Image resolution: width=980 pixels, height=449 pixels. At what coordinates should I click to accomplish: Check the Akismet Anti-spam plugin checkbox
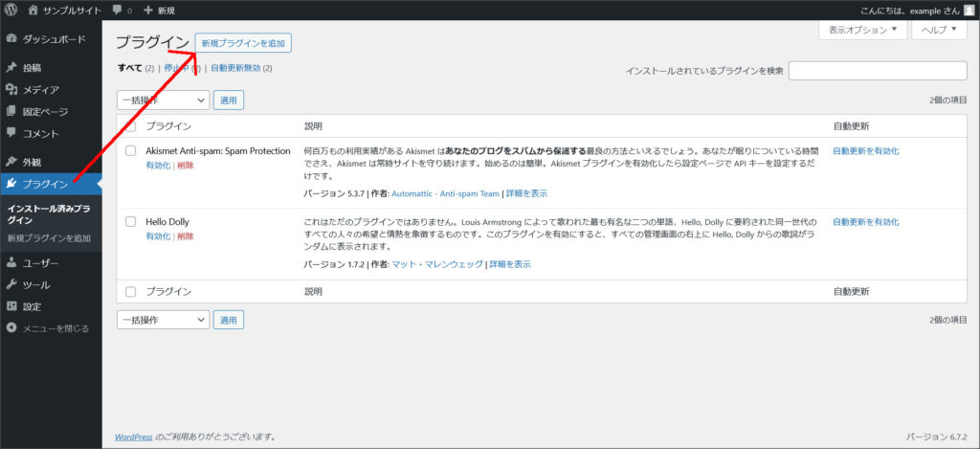pos(131,151)
